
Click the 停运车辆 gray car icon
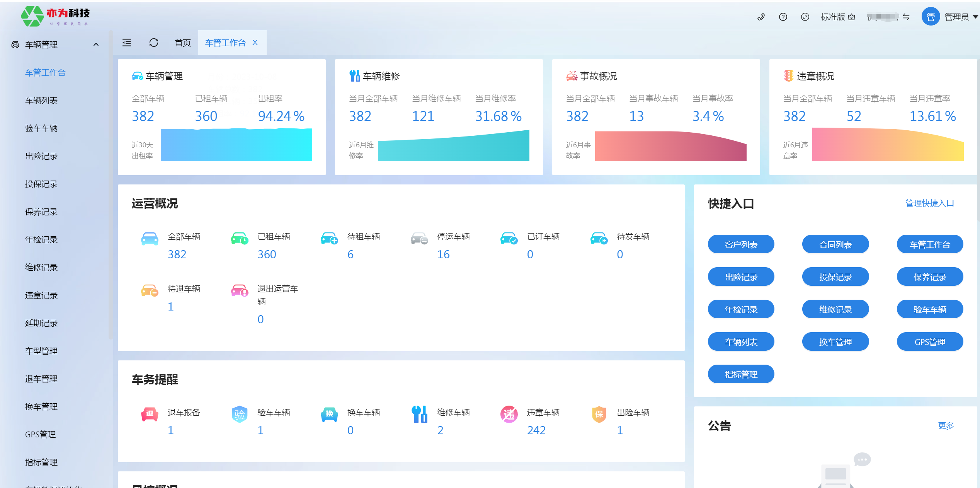[x=419, y=239]
